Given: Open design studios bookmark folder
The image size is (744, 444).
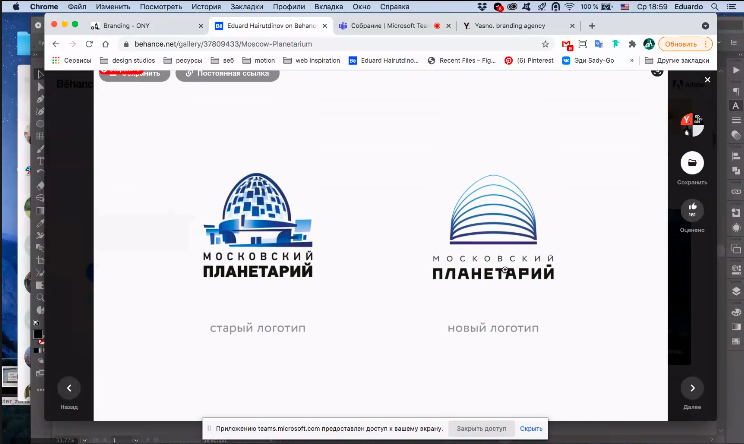Looking at the screenshot, I should coord(128,61).
